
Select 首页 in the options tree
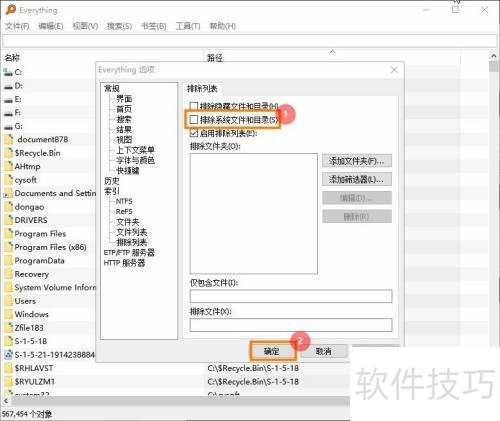(124, 109)
